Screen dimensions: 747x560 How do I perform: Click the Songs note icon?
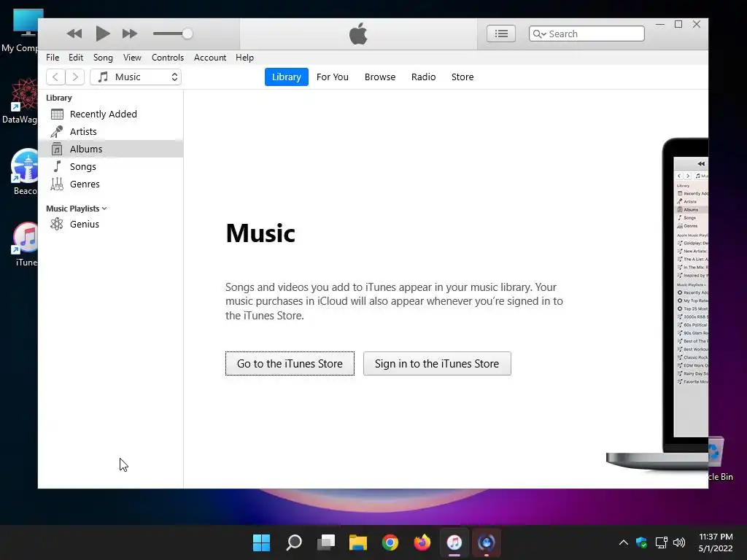click(x=57, y=166)
